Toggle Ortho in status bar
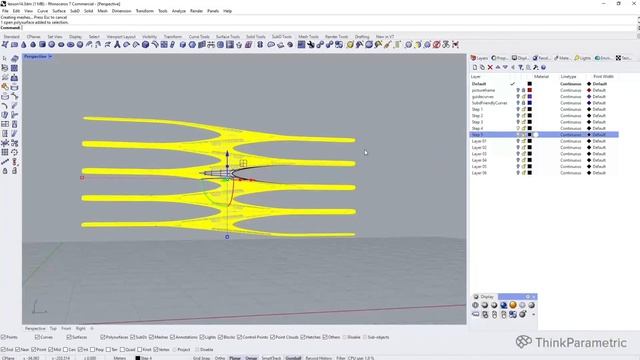 pyautogui.click(x=220, y=358)
